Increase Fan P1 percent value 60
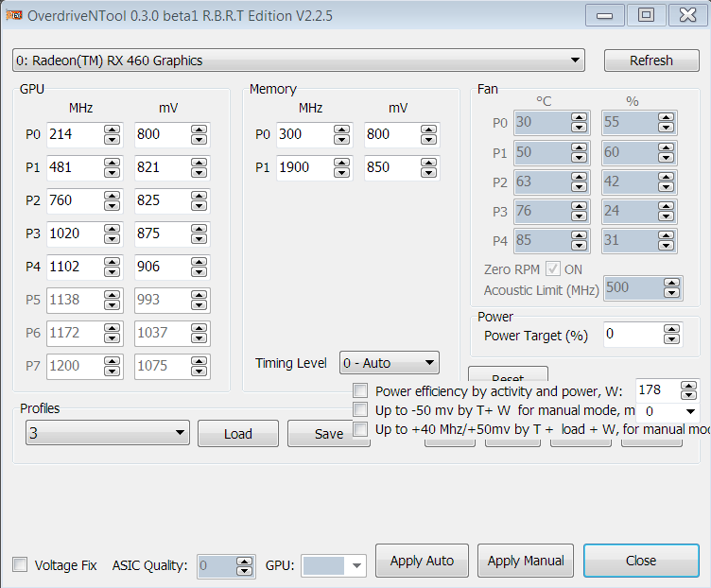 (x=667, y=147)
